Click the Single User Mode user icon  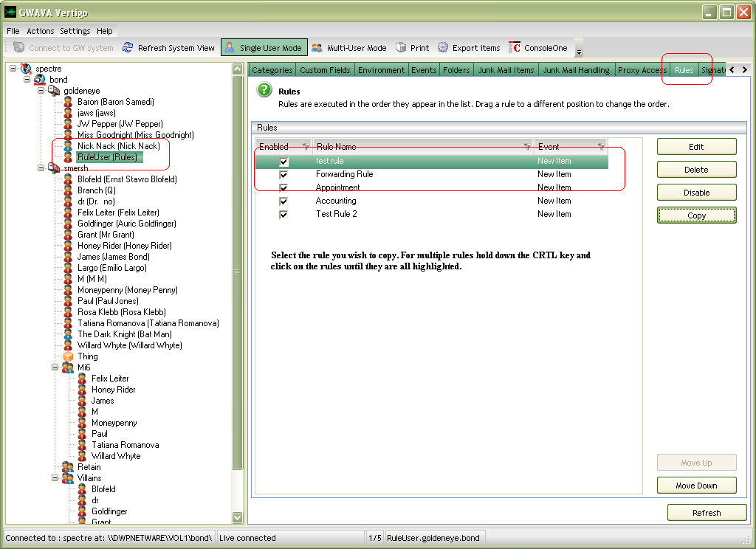(230, 47)
